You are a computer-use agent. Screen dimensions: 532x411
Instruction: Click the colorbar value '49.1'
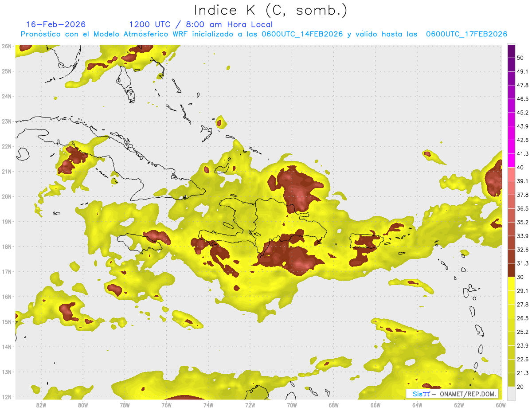click(x=523, y=71)
